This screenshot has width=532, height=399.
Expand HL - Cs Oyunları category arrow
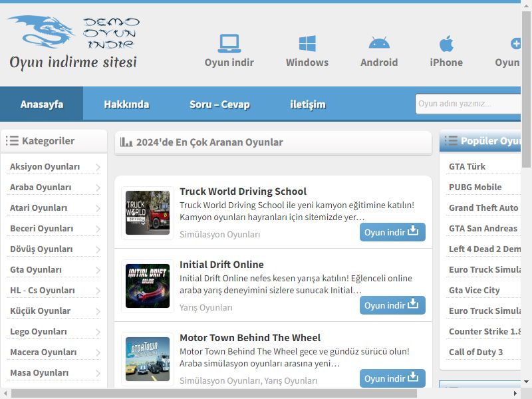click(x=98, y=291)
